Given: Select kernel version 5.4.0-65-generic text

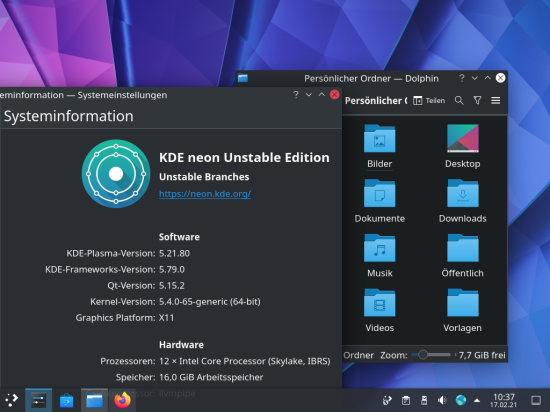Looking at the screenshot, I should pyautogui.click(x=210, y=302).
